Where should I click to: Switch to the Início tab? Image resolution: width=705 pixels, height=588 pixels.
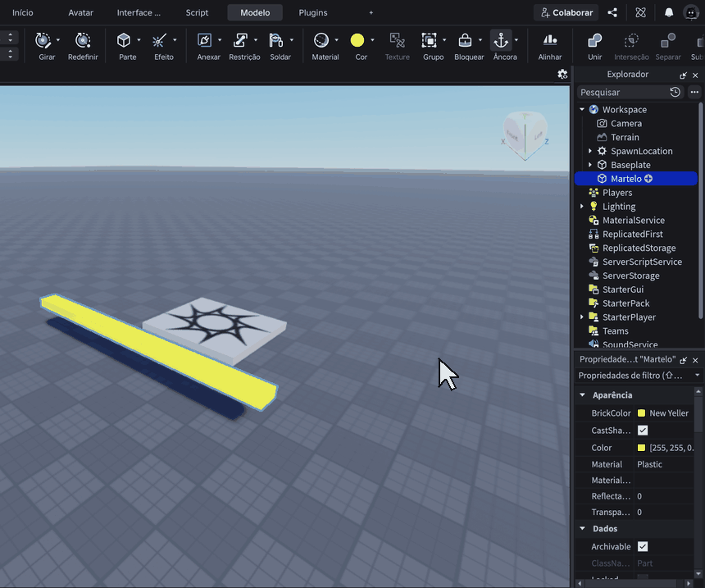pyautogui.click(x=22, y=12)
